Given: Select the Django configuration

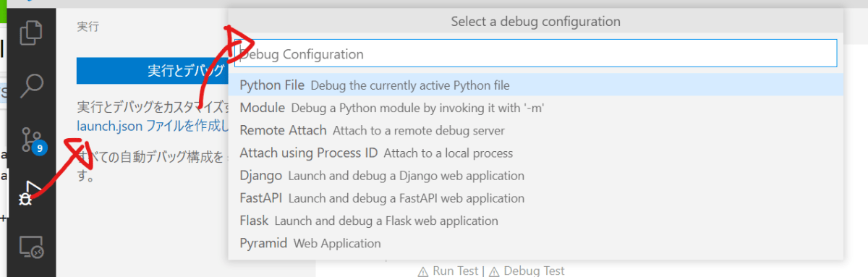Looking at the screenshot, I should (535, 175).
